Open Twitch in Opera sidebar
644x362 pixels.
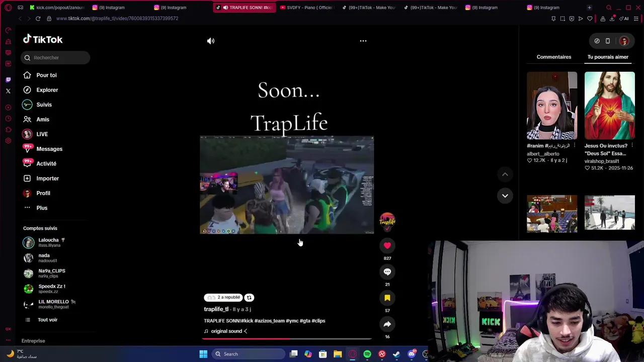8,80
